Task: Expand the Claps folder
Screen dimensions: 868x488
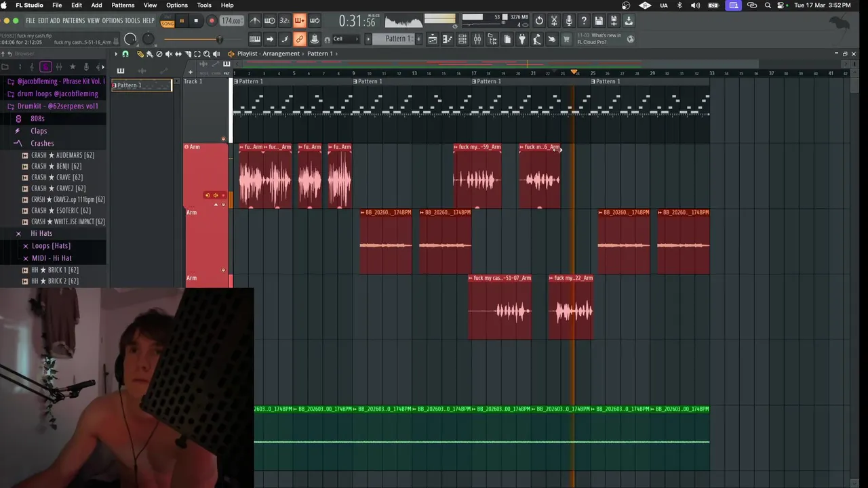Action: (x=39, y=131)
